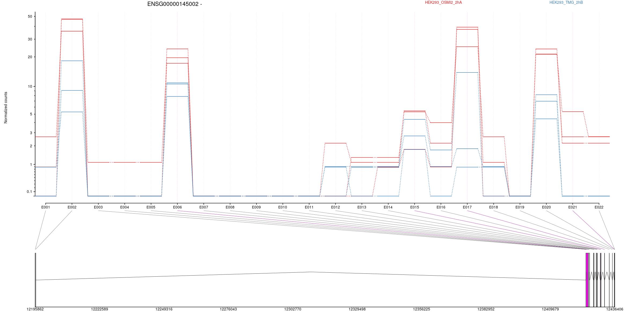Image resolution: width=644 pixels, height=322 pixels.
Task: Click exon label E003
Action: [98, 207]
